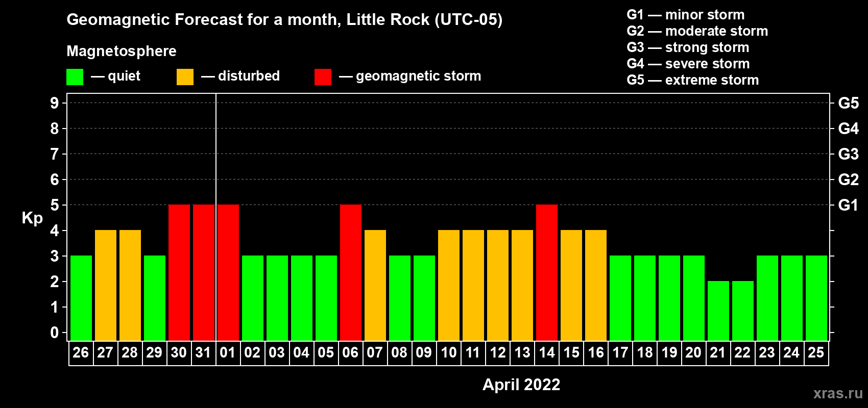Click the G4 marker on right axis
Viewport: 868px width, 408px height.
point(848,129)
